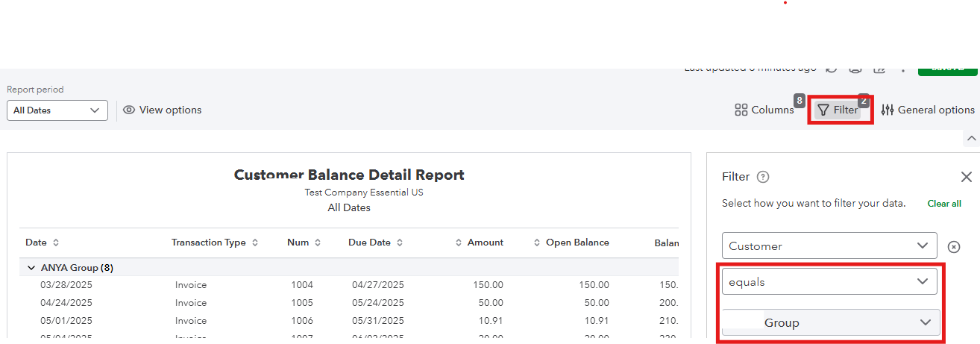The height and width of the screenshot is (344, 980).
Task: Click the Clear all link
Action: pos(943,204)
